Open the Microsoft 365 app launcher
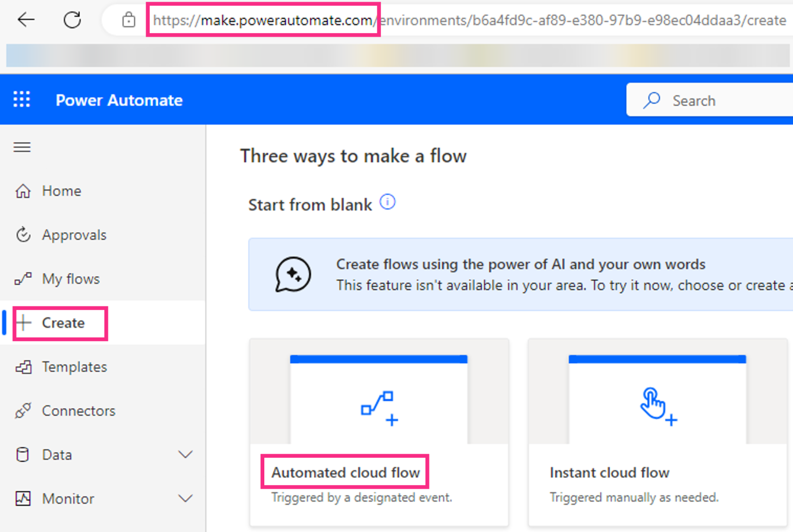 22,99
